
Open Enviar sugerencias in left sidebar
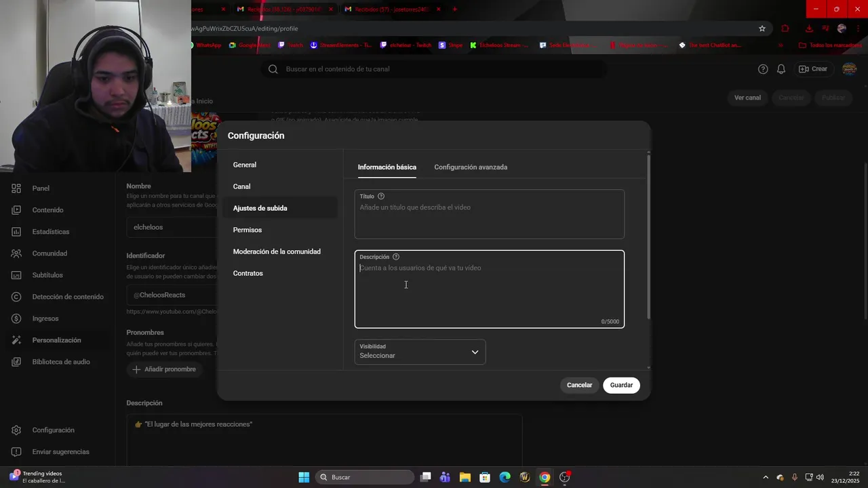pyautogui.click(x=60, y=452)
